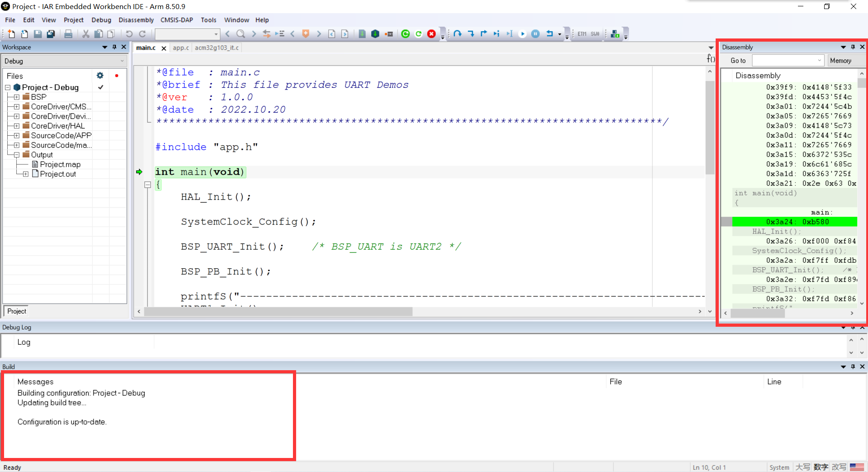Toggle the ETM trace button
The width and height of the screenshot is (868, 472).
click(582, 34)
